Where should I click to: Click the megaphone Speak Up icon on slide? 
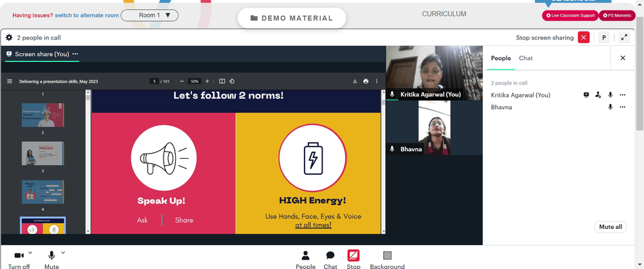pos(164,158)
